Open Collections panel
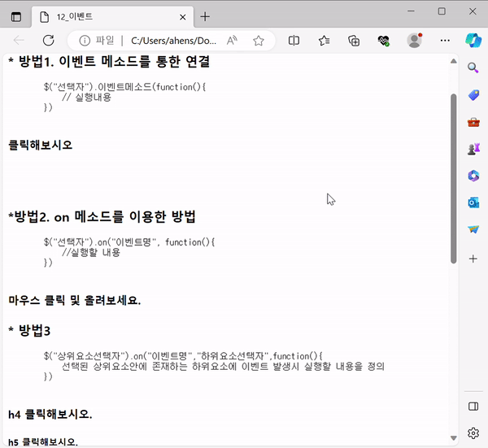Viewport: 488px width, 448px height. pyautogui.click(x=354, y=41)
